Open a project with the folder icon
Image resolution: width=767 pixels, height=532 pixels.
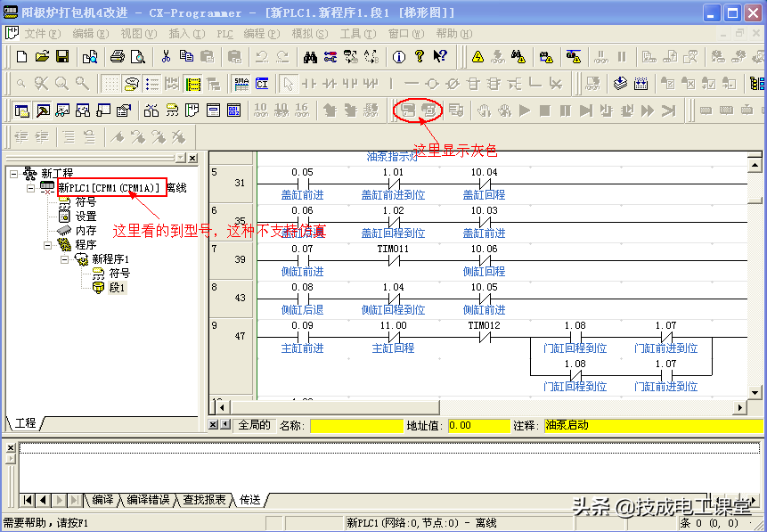click(x=42, y=57)
